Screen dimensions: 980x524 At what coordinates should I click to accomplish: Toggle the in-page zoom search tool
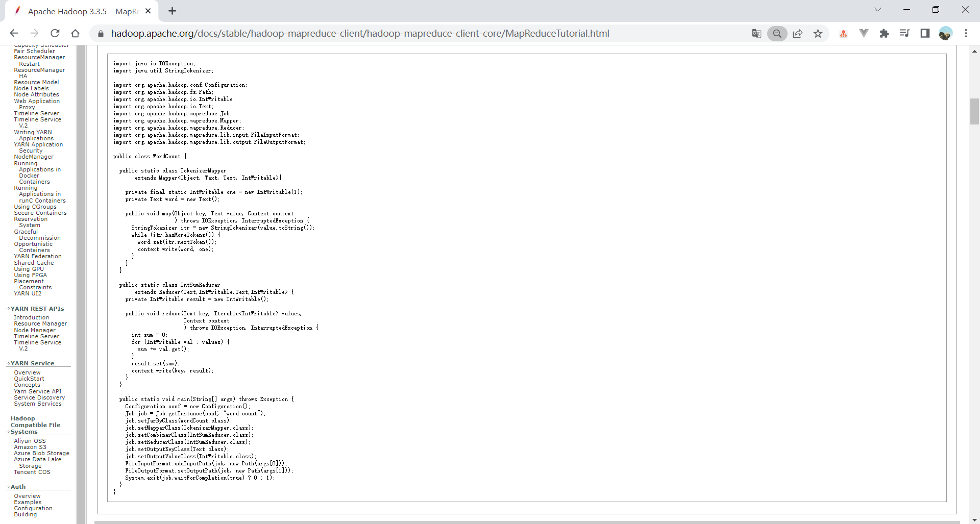click(x=777, y=33)
